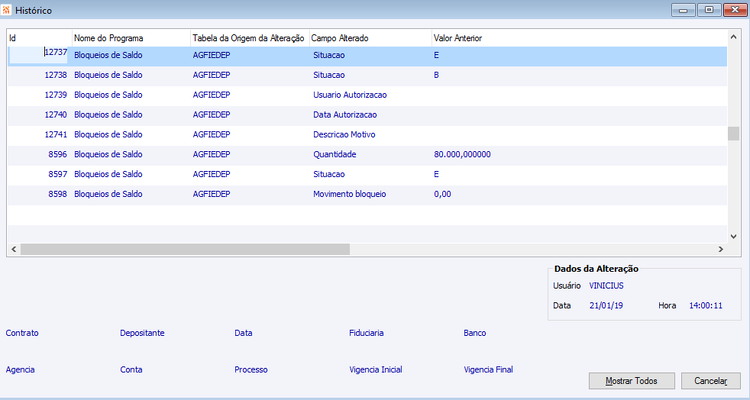
Task: Click the time value 14:00:11
Action: click(x=706, y=305)
